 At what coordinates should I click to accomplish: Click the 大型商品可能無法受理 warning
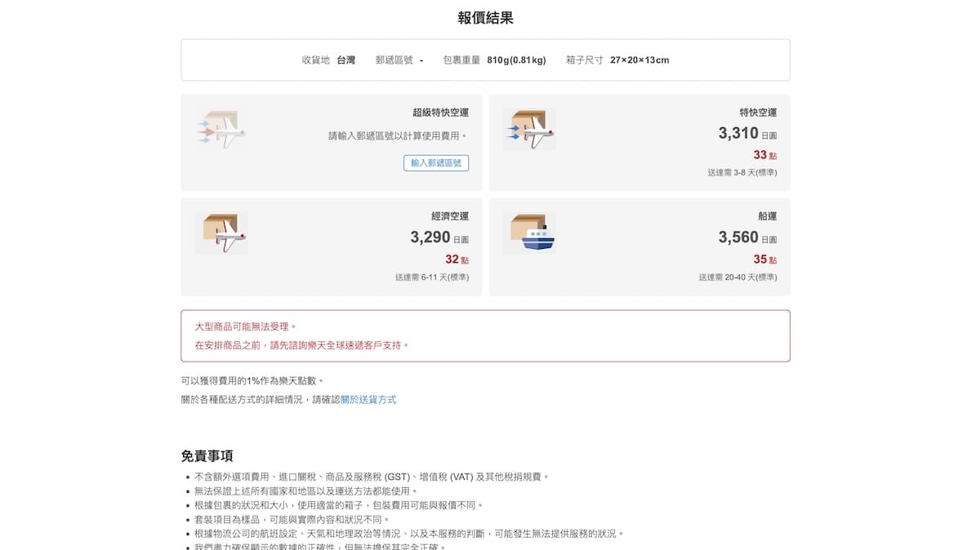(246, 326)
